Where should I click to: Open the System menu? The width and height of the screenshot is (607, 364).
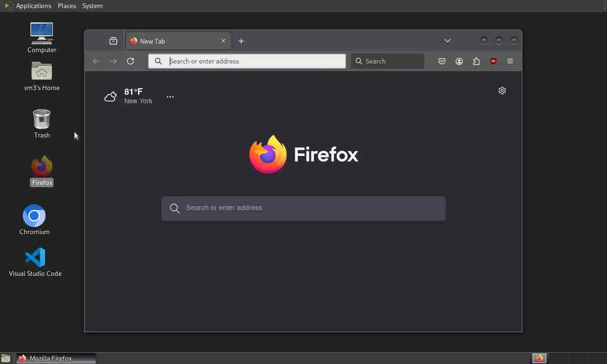point(92,6)
